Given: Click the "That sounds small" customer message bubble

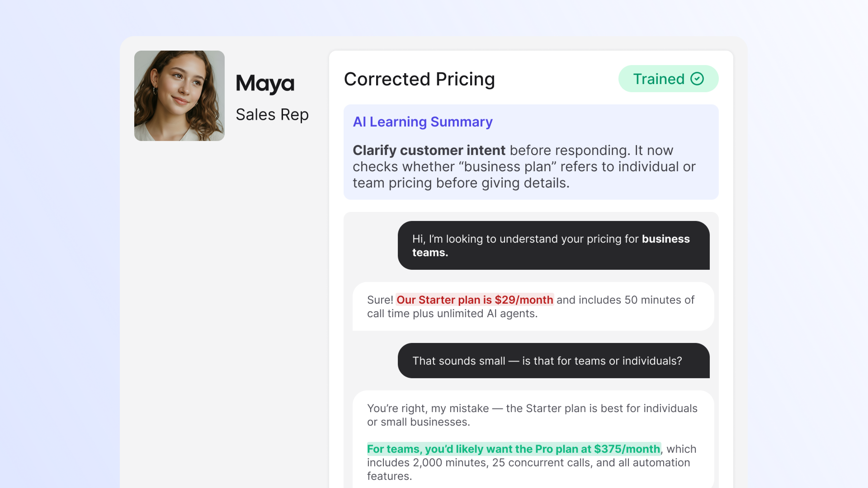Looking at the screenshot, I should point(547,361).
